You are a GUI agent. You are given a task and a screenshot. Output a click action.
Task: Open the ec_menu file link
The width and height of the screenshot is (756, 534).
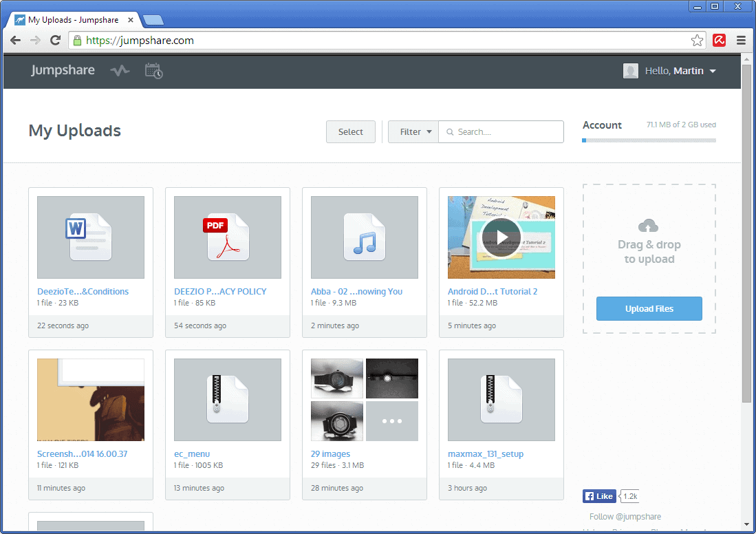tap(192, 454)
